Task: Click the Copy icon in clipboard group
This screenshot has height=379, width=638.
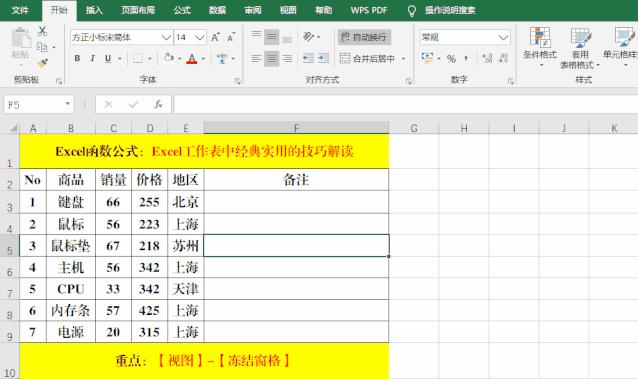Action: coord(42,47)
